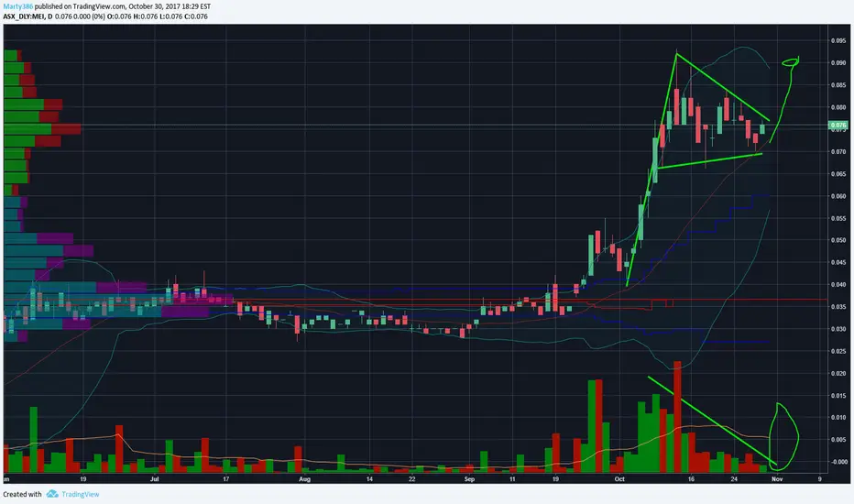Click the 0.025 price axis label
854x504 pixels.
coord(838,352)
